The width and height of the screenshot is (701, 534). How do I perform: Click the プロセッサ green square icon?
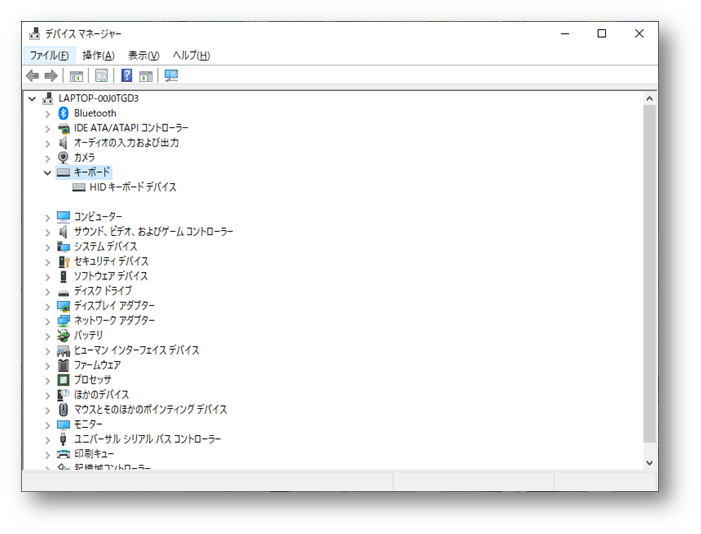click(x=63, y=380)
